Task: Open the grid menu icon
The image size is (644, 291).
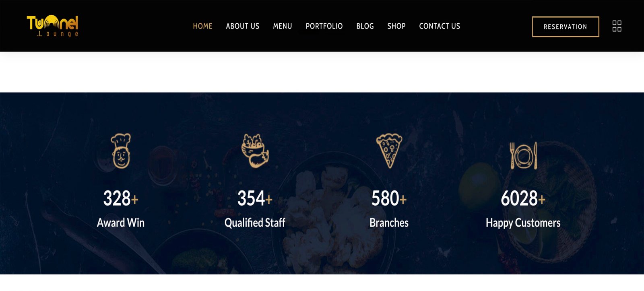Action: [x=617, y=26]
